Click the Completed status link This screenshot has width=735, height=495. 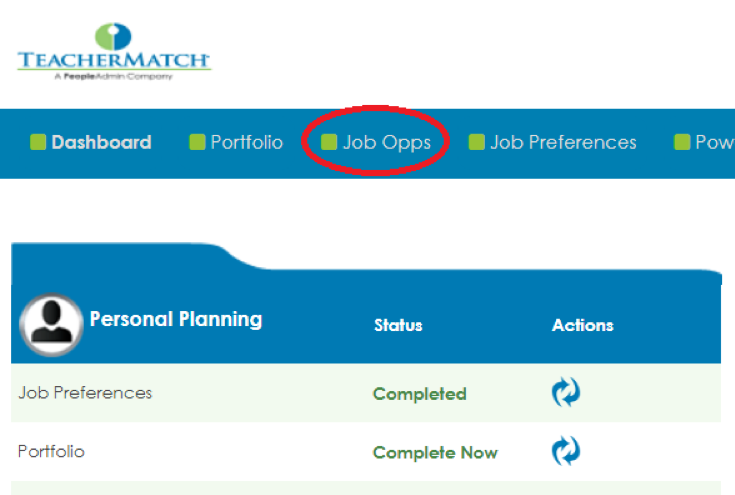click(x=419, y=394)
